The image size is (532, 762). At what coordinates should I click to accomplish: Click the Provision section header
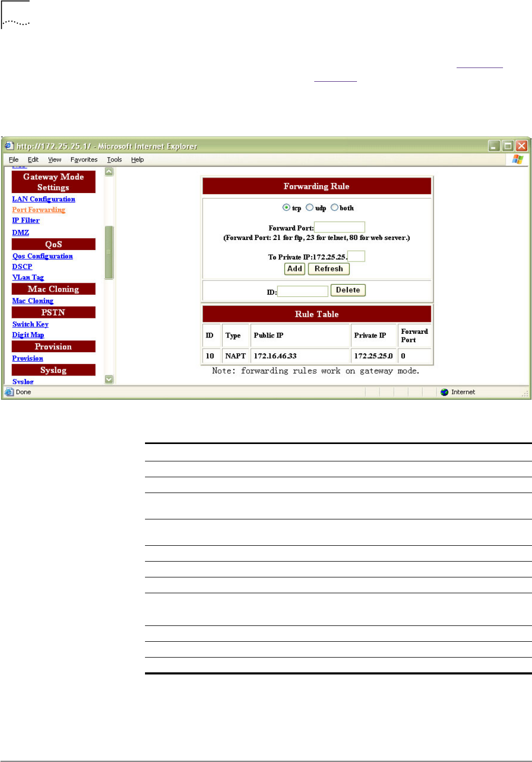tap(53, 346)
